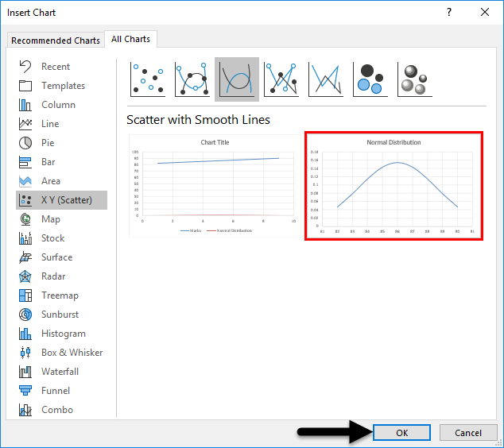Choose the Surface category label
Viewport: 504px width, 448px height.
tap(57, 257)
